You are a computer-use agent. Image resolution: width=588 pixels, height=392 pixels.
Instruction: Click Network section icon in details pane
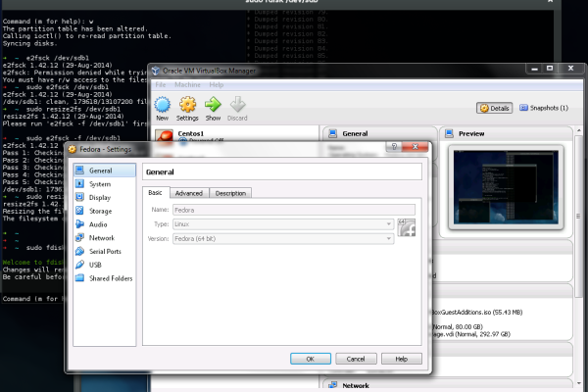pyautogui.click(x=332, y=385)
